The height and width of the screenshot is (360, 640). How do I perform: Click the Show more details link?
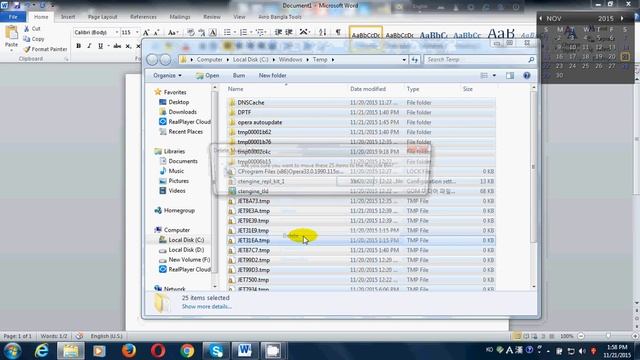[x=207, y=307]
